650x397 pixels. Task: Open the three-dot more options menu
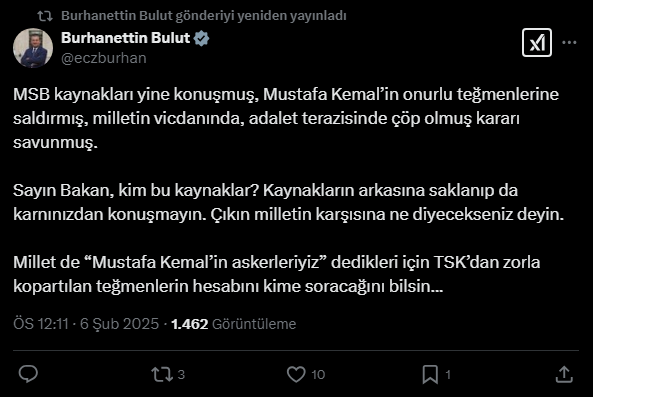click(569, 42)
